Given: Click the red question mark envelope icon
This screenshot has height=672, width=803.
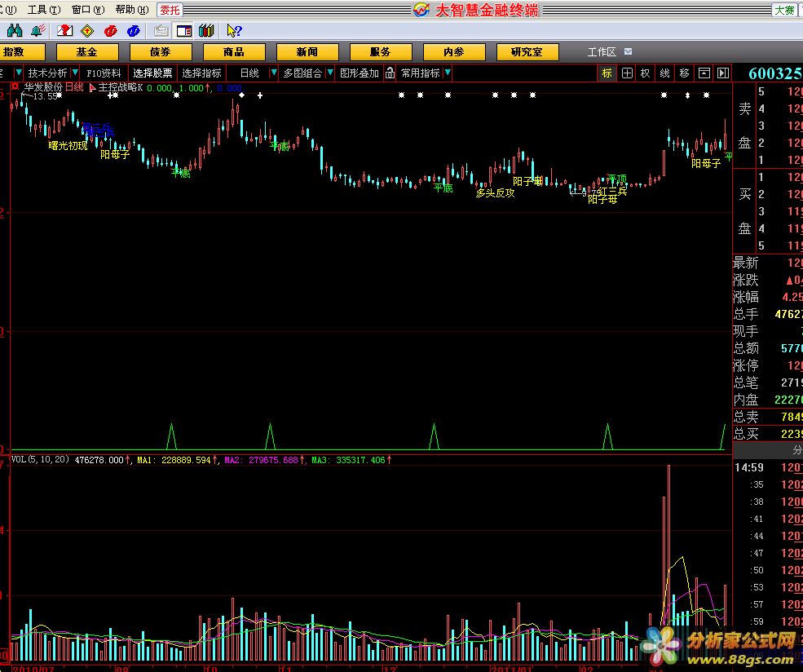Looking at the screenshot, I should tap(64, 31).
